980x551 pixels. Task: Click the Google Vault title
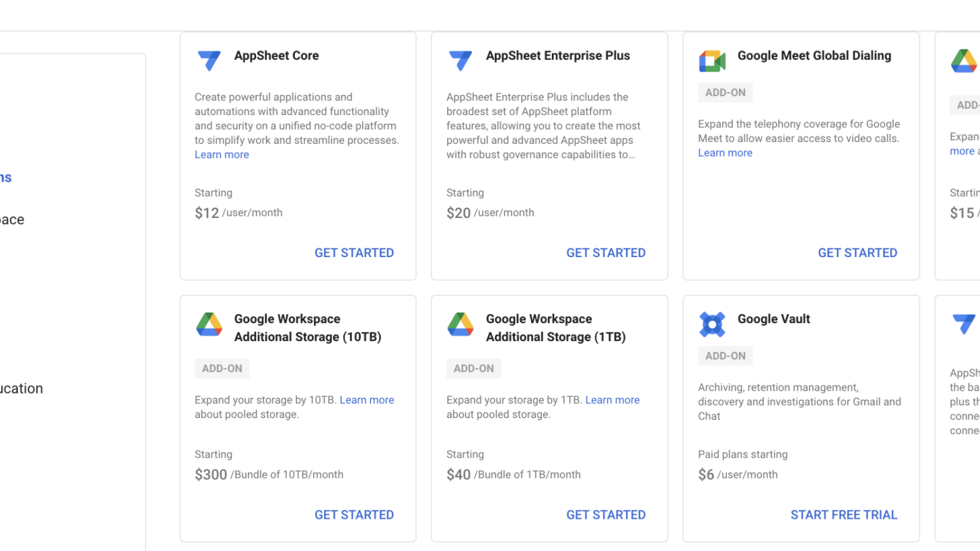pyautogui.click(x=774, y=319)
